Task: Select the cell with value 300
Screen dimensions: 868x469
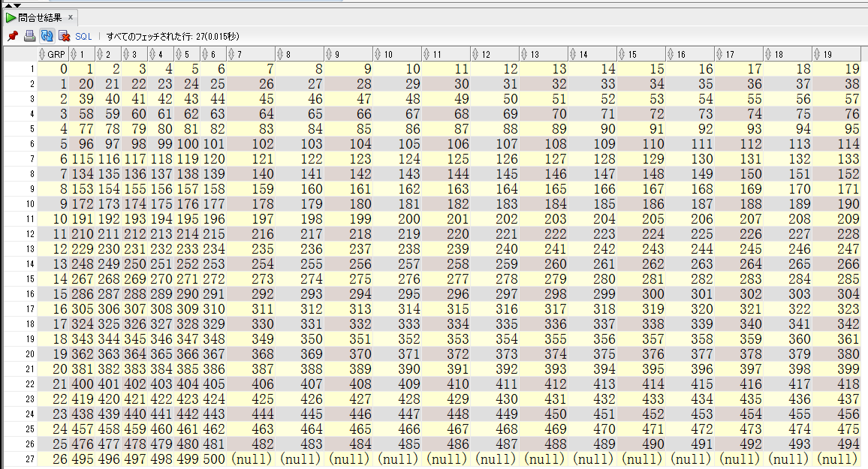Action: click(643, 293)
